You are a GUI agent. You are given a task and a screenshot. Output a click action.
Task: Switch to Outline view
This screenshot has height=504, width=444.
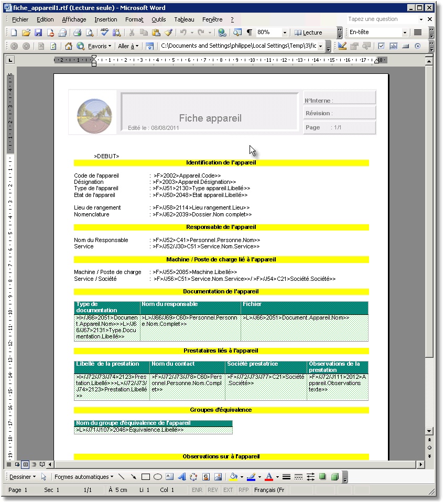34,464
